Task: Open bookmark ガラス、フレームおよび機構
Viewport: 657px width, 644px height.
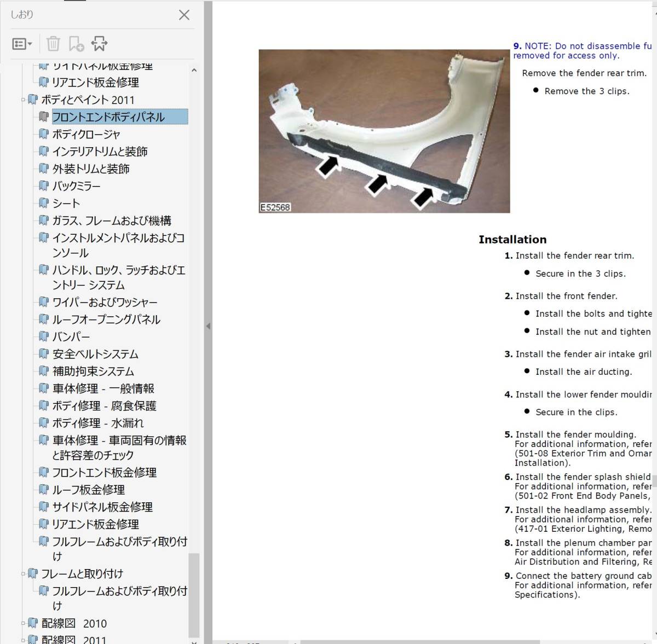Action: pyautogui.click(x=112, y=221)
